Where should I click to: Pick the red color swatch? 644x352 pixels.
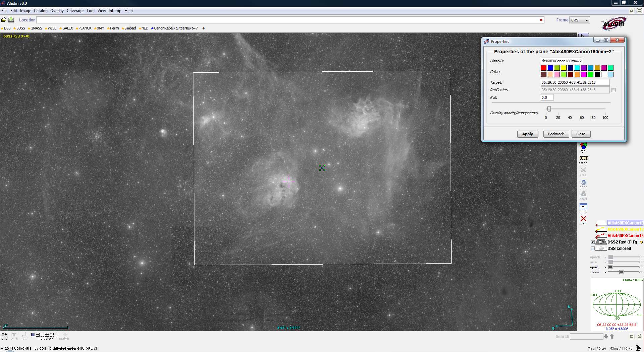point(543,68)
